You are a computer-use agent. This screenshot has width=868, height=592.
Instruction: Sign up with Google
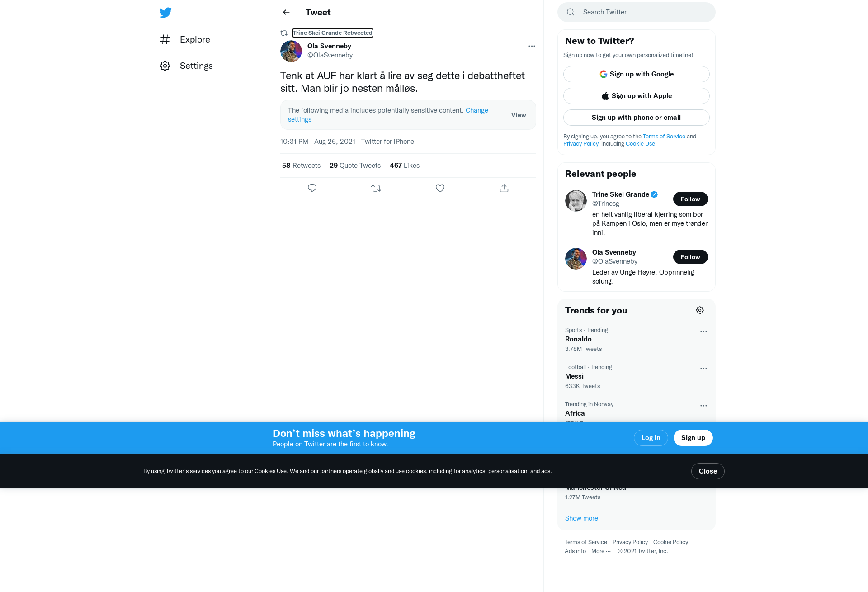637,74
